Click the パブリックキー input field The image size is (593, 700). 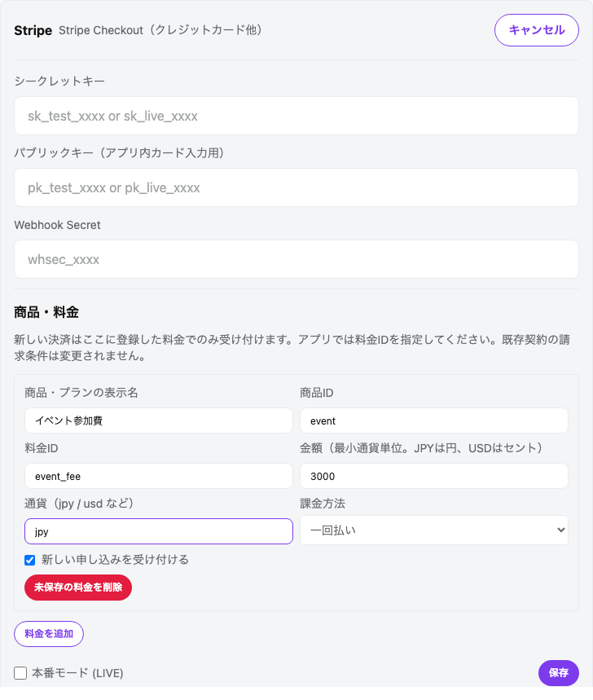[296, 187]
